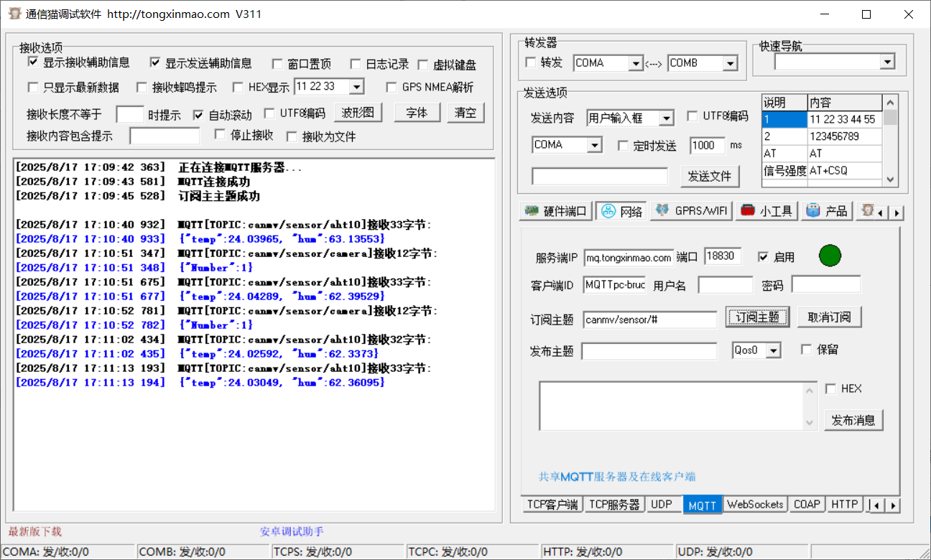
Task: Expand the 快速导航 quick navigation dropdown
Action: tap(888, 62)
